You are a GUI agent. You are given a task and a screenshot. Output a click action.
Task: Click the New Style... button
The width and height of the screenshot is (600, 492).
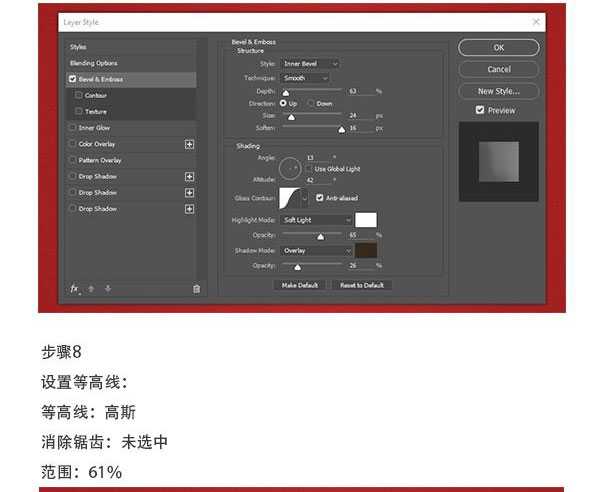pyautogui.click(x=499, y=91)
